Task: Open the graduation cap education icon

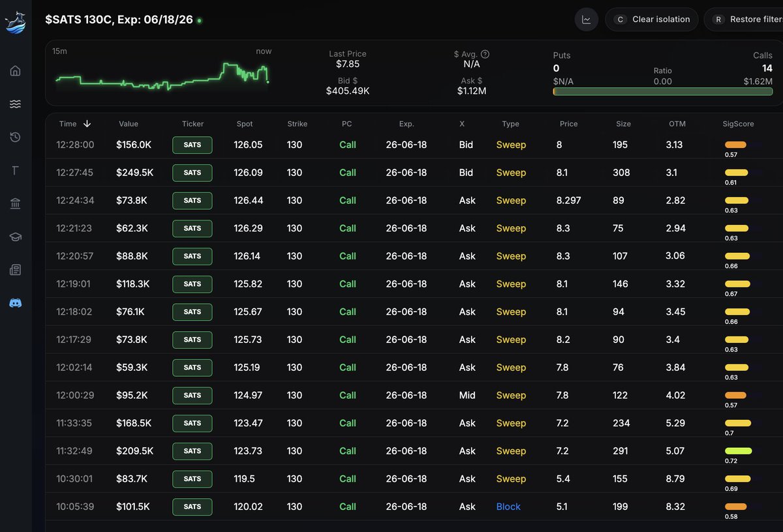Action: [x=15, y=237]
